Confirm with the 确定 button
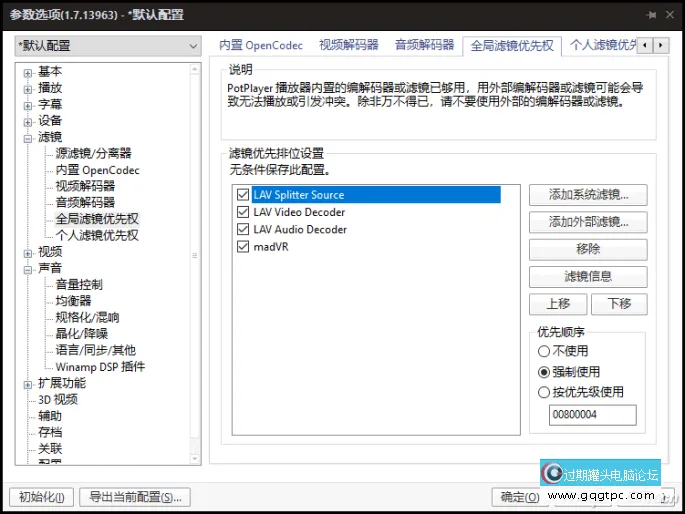The height and width of the screenshot is (514, 685). pos(519,497)
